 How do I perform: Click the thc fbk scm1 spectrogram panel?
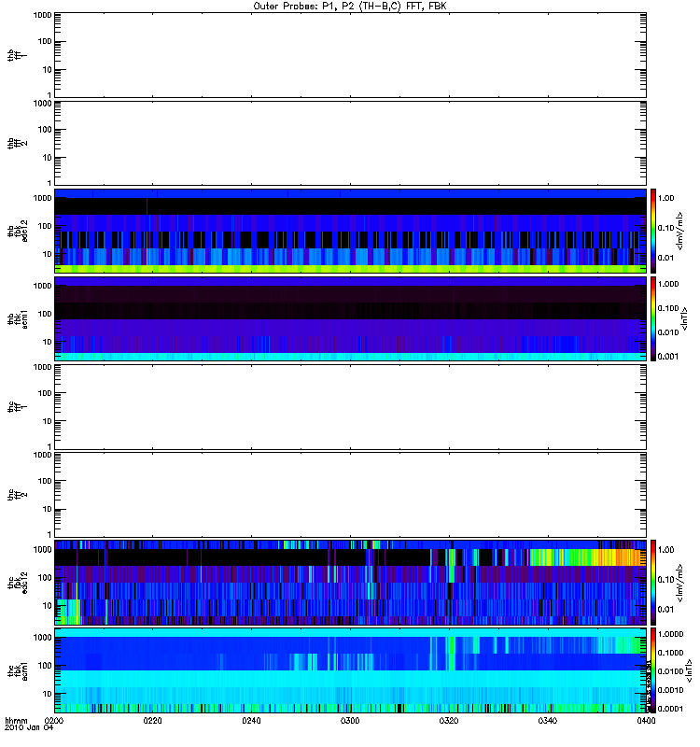[350, 670]
